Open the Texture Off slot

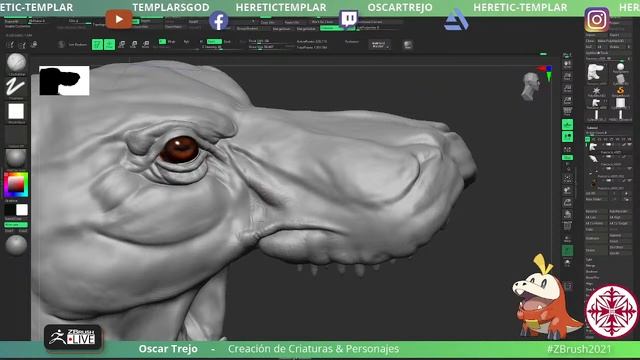pos(16,135)
